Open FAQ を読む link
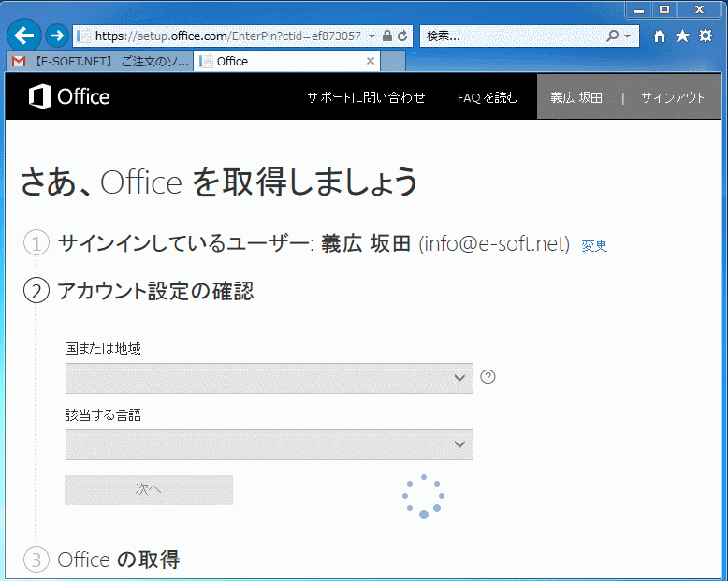Viewport: 728px width, 581px height. [488, 97]
